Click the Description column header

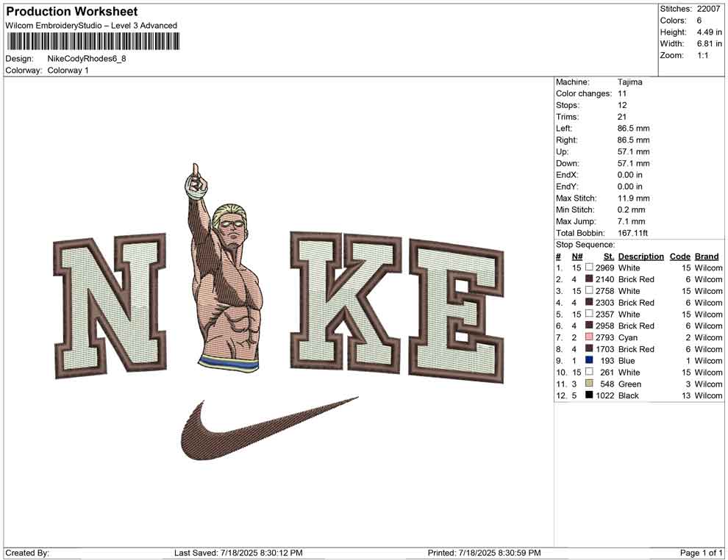640,256
